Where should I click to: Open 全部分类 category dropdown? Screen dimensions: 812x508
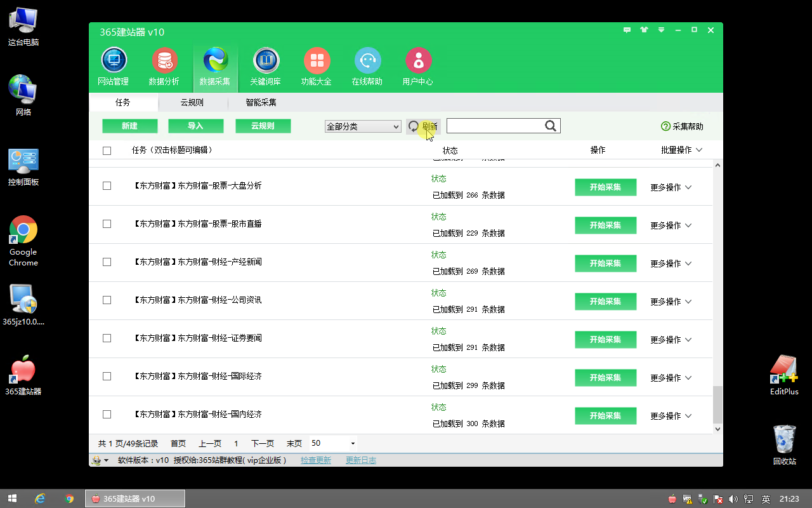tap(363, 126)
